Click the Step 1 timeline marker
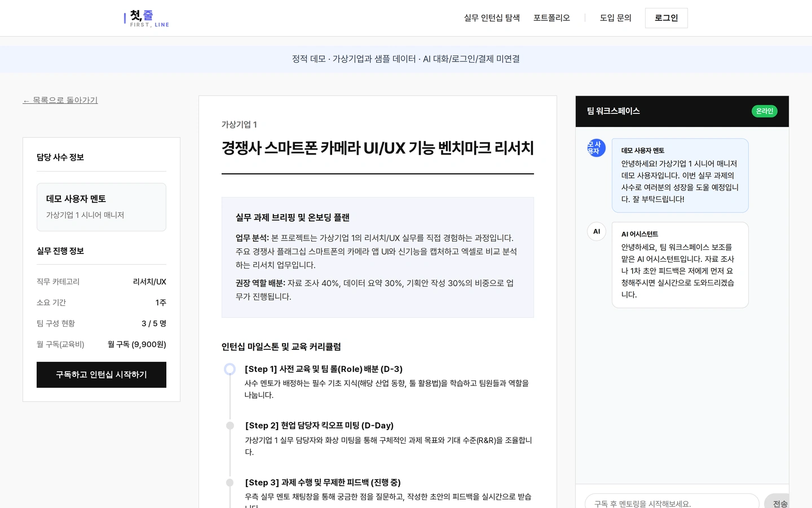 [230, 369]
